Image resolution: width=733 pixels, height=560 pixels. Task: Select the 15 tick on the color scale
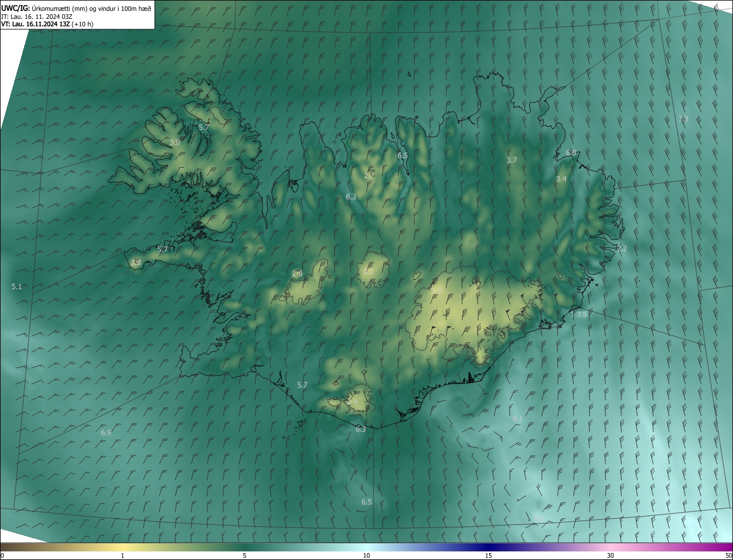click(488, 555)
